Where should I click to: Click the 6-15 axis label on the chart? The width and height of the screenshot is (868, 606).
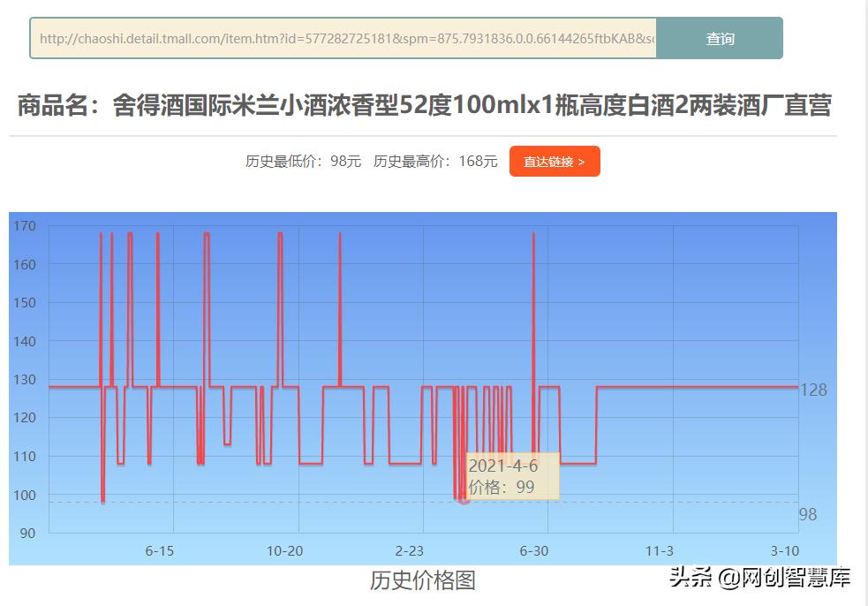[x=158, y=551]
